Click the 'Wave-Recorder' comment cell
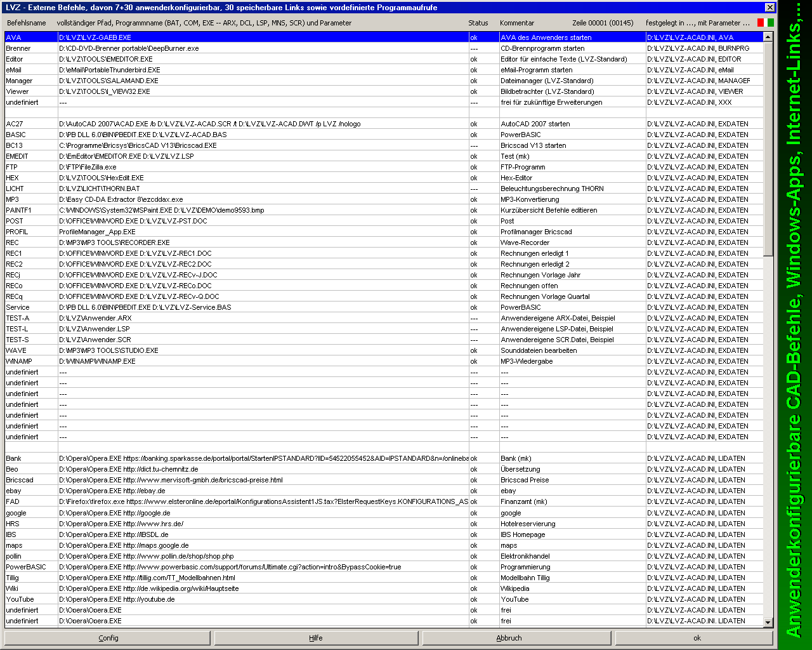The height and width of the screenshot is (650, 812). pyautogui.click(x=572, y=242)
